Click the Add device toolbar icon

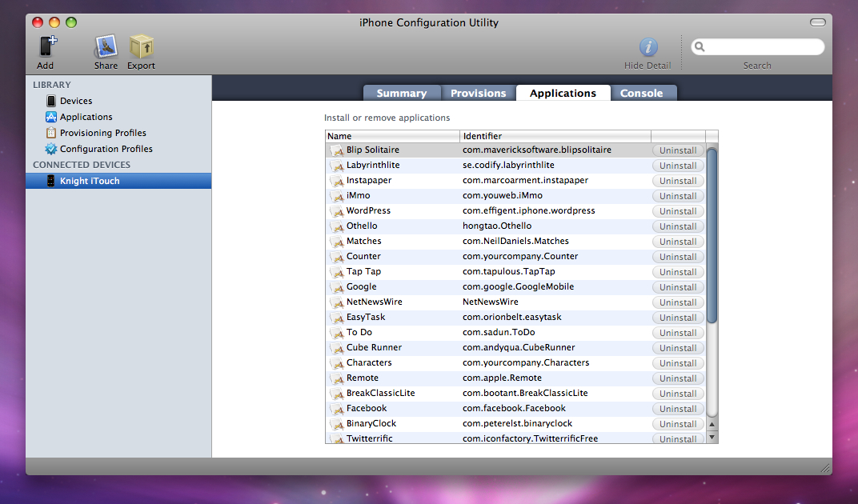click(x=47, y=47)
